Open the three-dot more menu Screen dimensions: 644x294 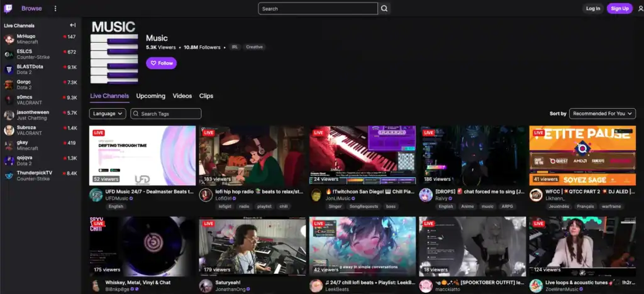tap(55, 8)
